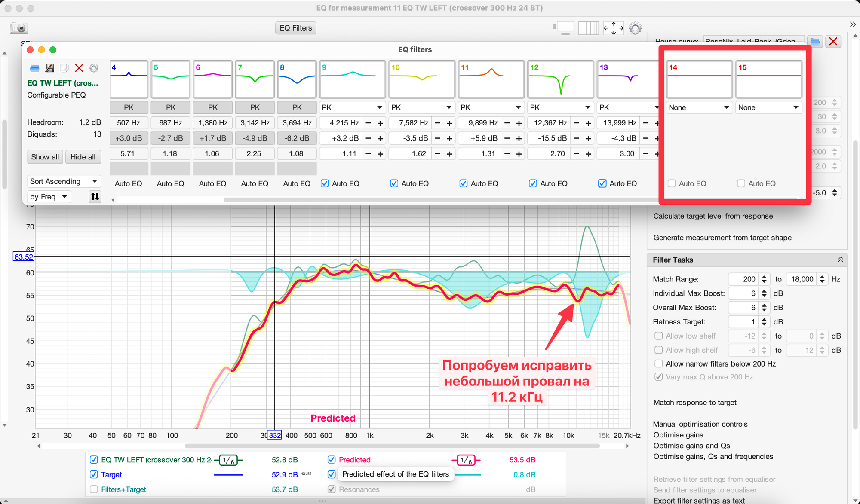Image resolution: width=860 pixels, height=504 pixels.
Task: Click the EQ Filters button
Action: 296,28
